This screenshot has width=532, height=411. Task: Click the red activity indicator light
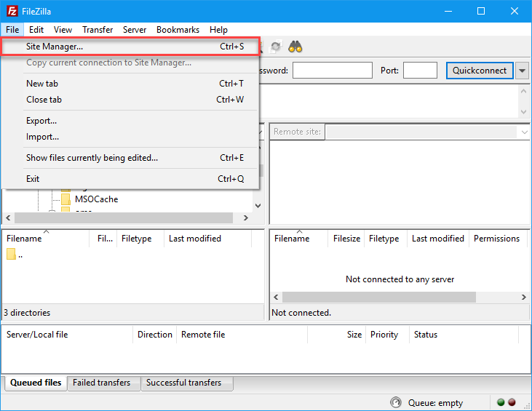(x=512, y=402)
